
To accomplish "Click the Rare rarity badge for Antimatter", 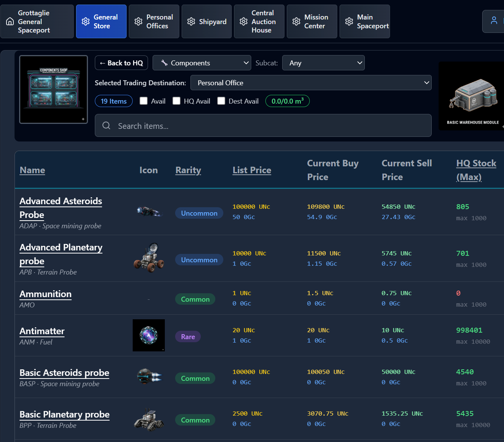I will [x=188, y=336].
